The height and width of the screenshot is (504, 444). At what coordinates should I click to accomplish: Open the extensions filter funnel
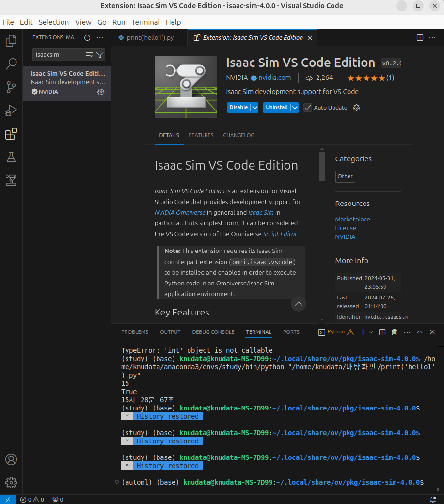(x=100, y=55)
